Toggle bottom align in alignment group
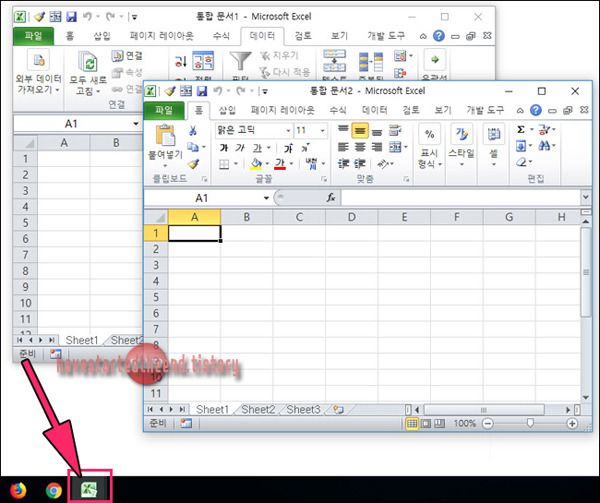Screen dimensions: 600x503 point(377,131)
